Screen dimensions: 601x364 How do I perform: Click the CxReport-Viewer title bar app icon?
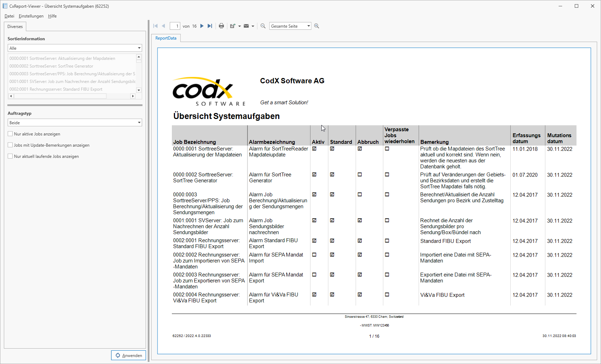pyautogui.click(x=5, y=6)
